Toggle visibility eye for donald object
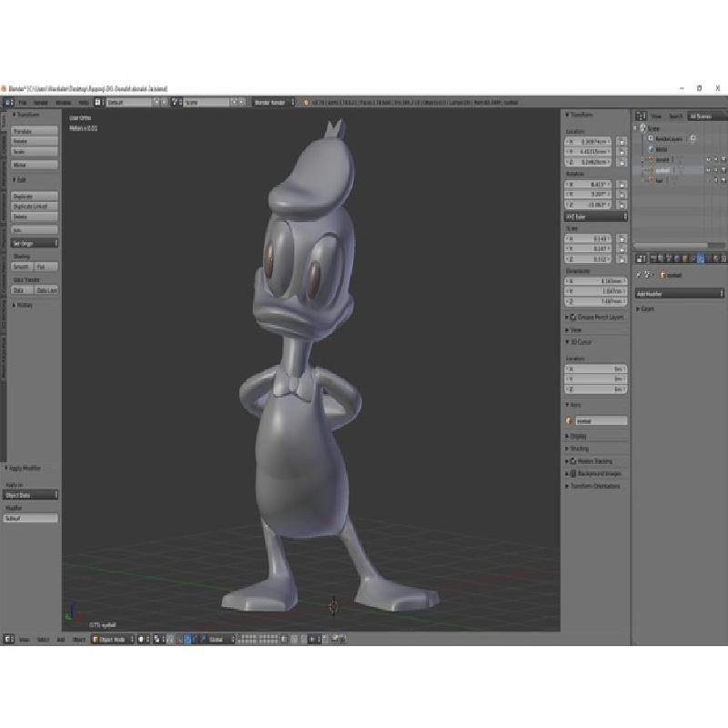 tap(707, 159)
